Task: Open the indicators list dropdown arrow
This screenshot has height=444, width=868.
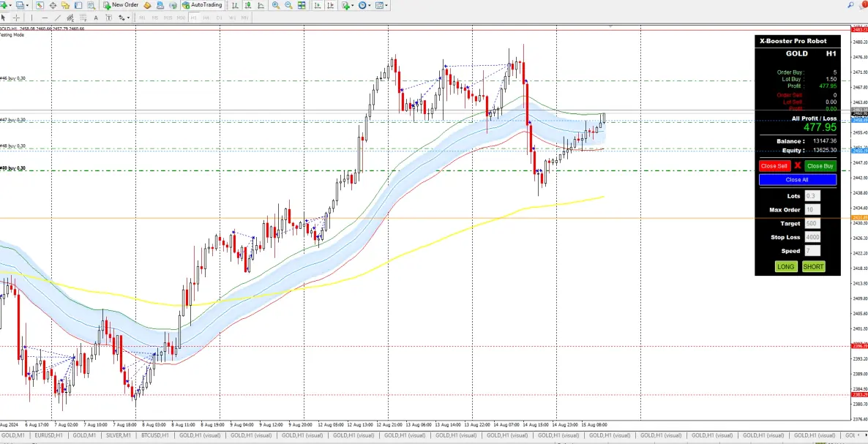Action: pyautogui.click(x=353, y=5)
